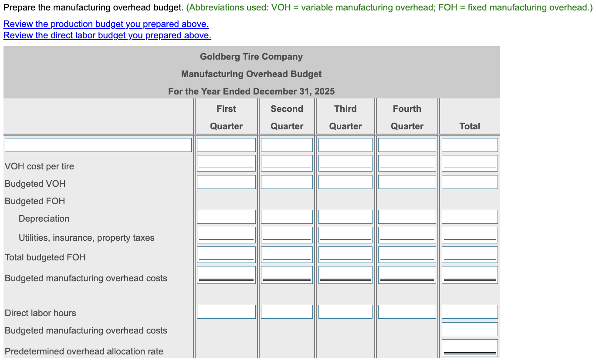Select the Depreciation Third Quarter box
This screenshot has height=364, width=596.
(x=345, y=217)
